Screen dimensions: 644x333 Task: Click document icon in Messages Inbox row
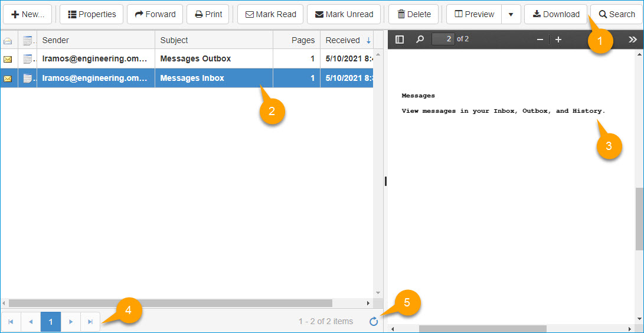pos(27,79)
